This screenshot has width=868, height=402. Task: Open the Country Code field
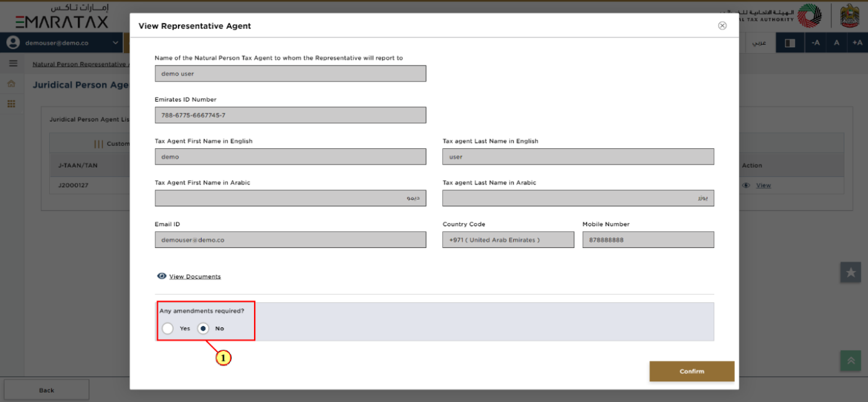tap(508, 240)
